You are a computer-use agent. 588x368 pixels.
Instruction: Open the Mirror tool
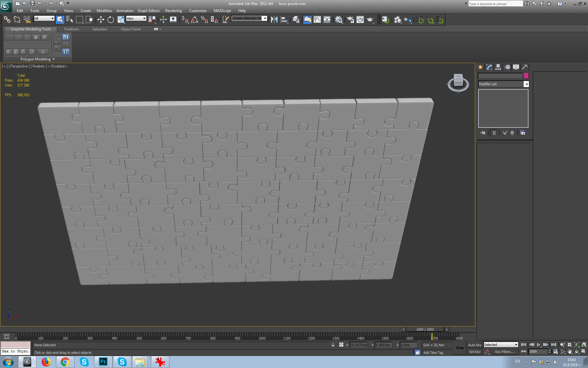pos(274,20)
